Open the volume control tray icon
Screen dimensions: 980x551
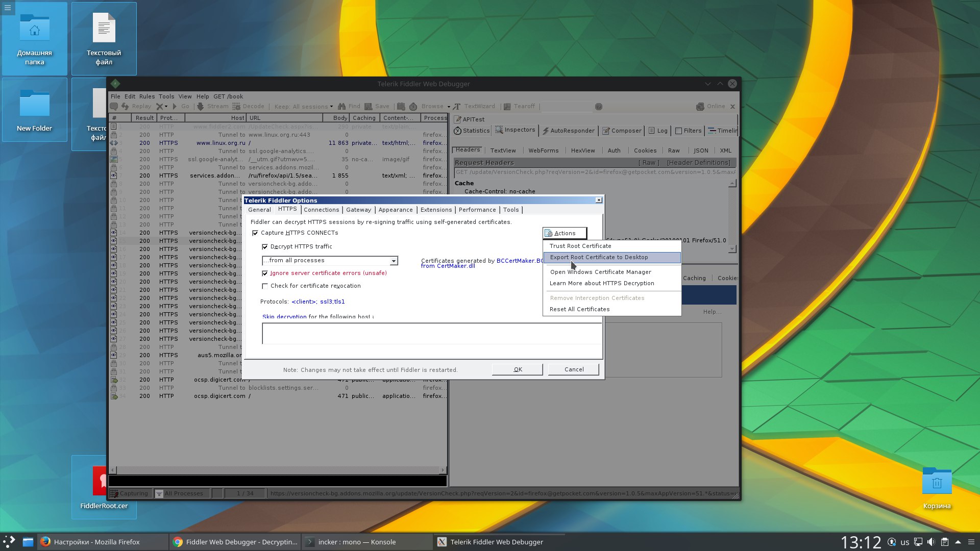click(931, 542)
